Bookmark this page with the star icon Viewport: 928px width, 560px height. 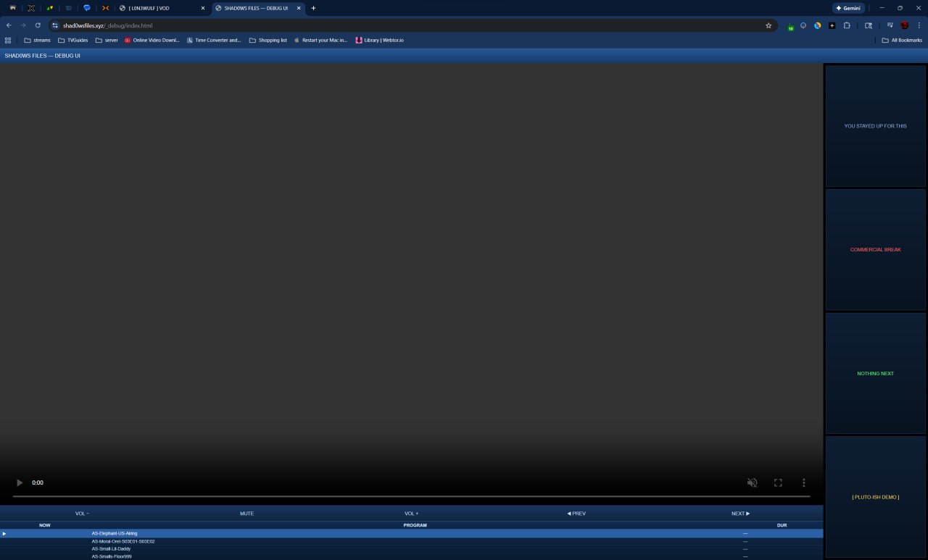[768, 25]
